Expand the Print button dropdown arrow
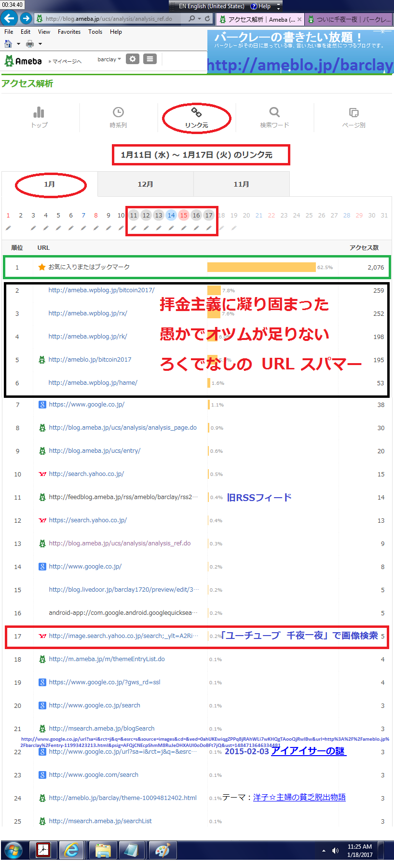This screenshot has height=868, width=394. pos(40,44)
